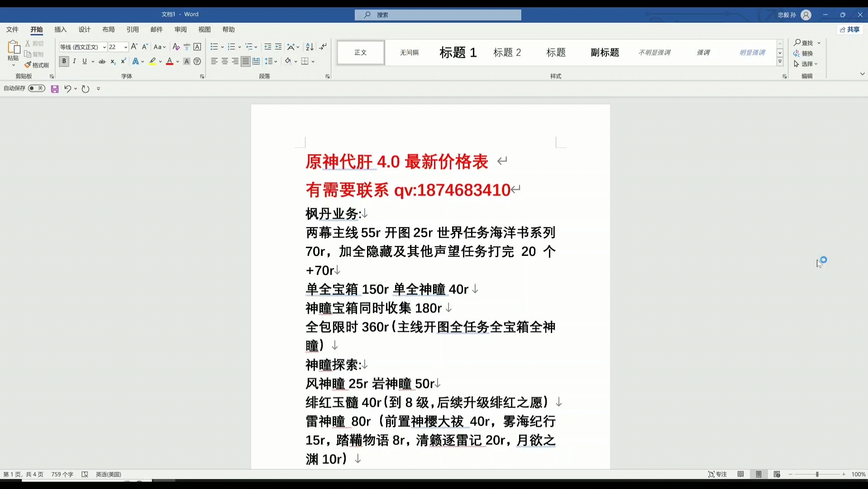
Task: Apply superscript formatting
Action: pos(124,61)
